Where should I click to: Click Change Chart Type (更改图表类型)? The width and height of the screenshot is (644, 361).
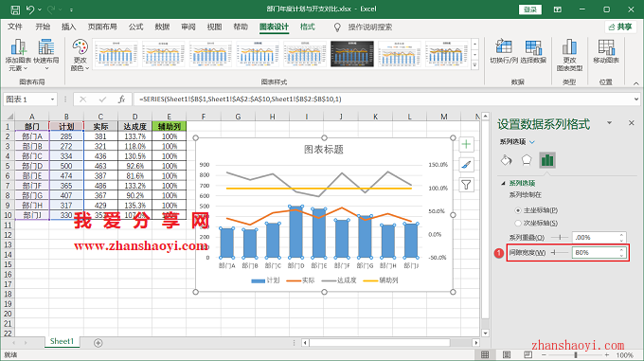(x=569, y=55)
